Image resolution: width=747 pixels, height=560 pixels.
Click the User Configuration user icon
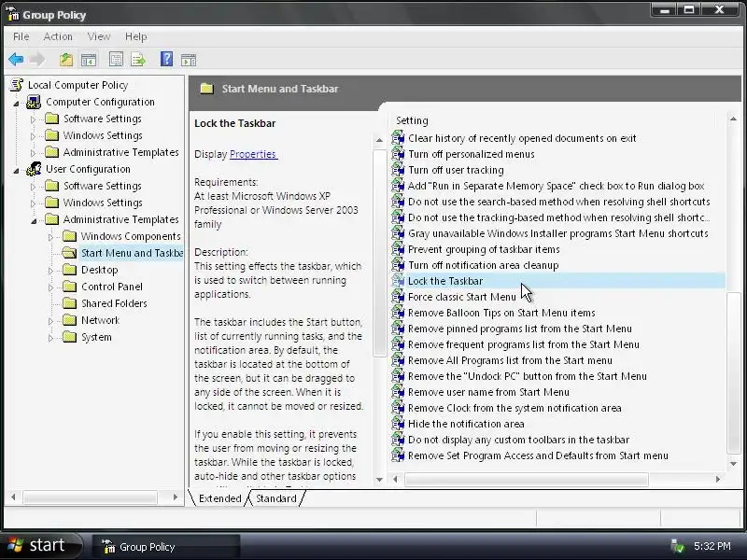click(34, 169)
